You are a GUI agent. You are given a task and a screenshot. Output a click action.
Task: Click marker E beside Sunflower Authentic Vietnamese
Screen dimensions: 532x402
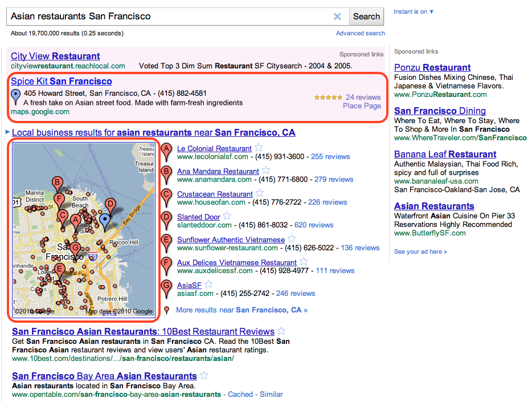pyautogui.click(x=166, y=243)
